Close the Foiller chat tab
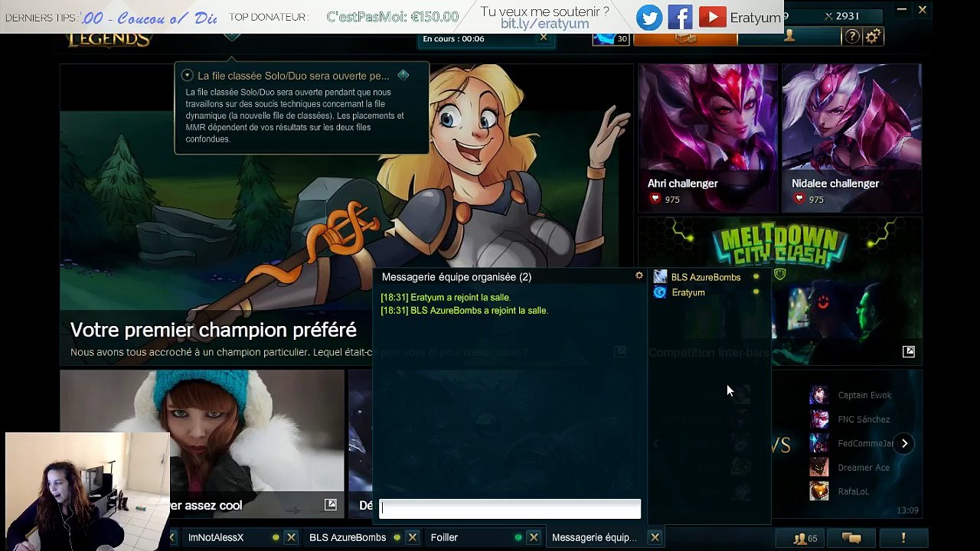This screenshot has width=980, height=551. 534,537
